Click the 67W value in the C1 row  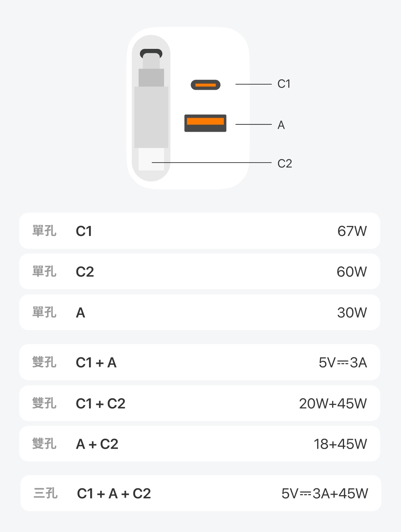[352, 231]
